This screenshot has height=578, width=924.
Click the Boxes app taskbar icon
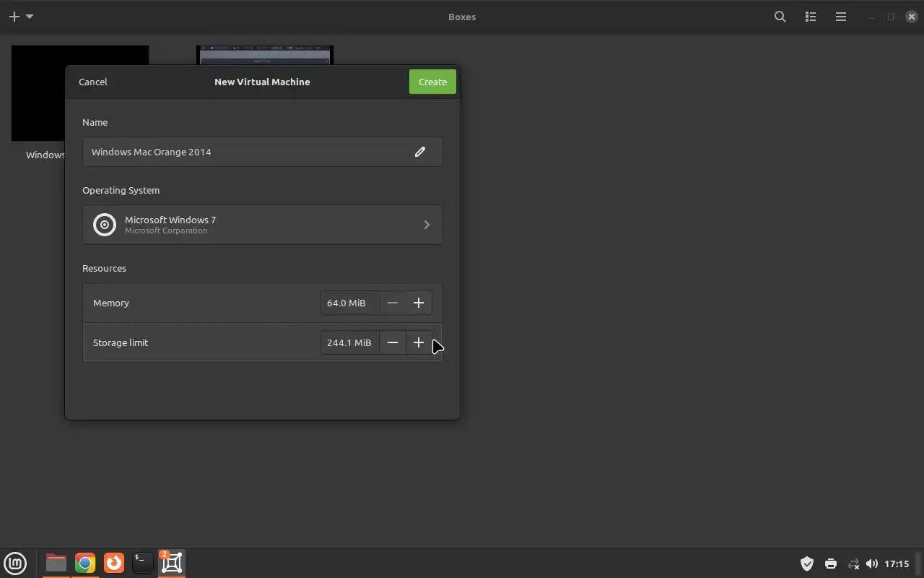(172, 563)
